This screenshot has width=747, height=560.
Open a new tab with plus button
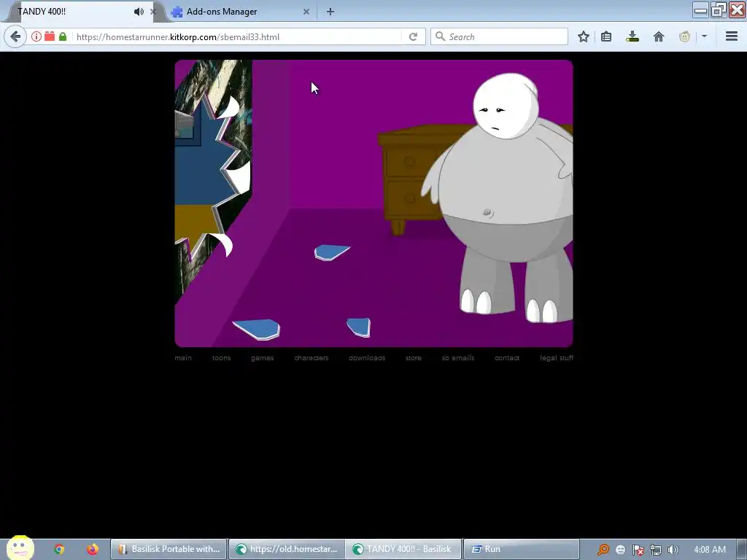(x=330, y=12)
